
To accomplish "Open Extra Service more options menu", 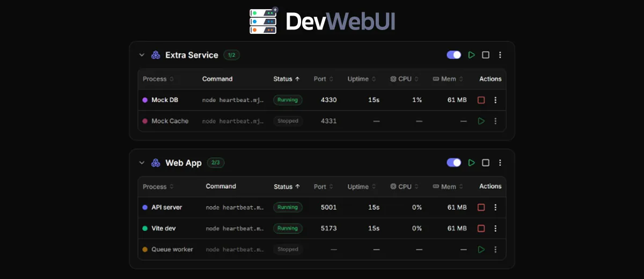I will tap(500, 55).
